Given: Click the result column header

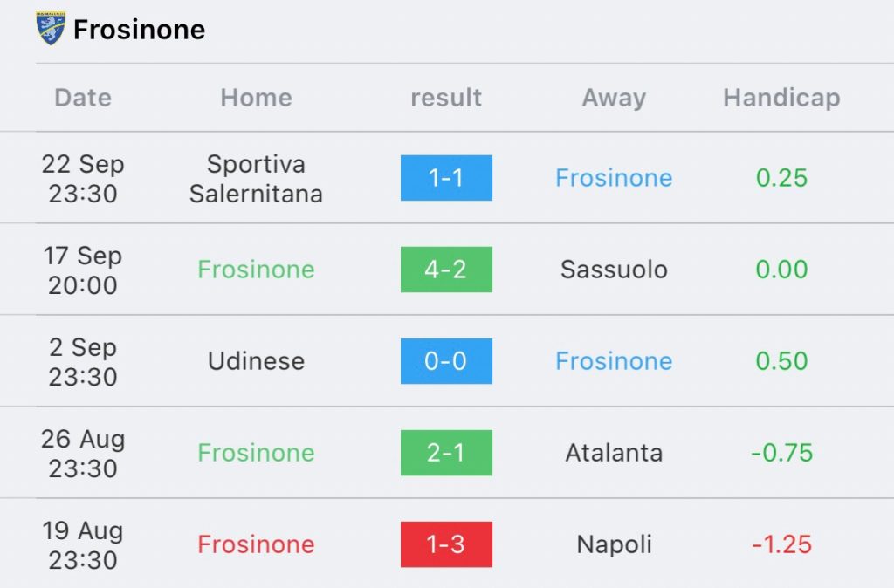Looking at the screenshot, I should (x=446, y=98).
